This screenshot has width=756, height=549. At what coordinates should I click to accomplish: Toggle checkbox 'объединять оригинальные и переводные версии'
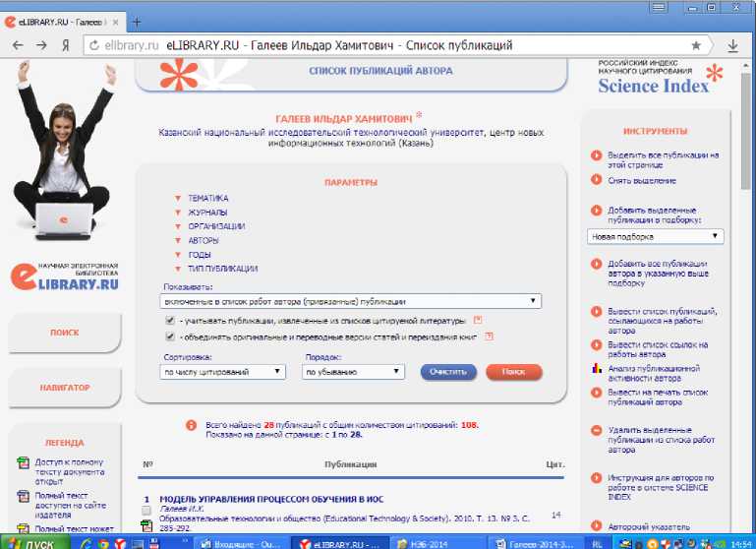pos(170,336)
